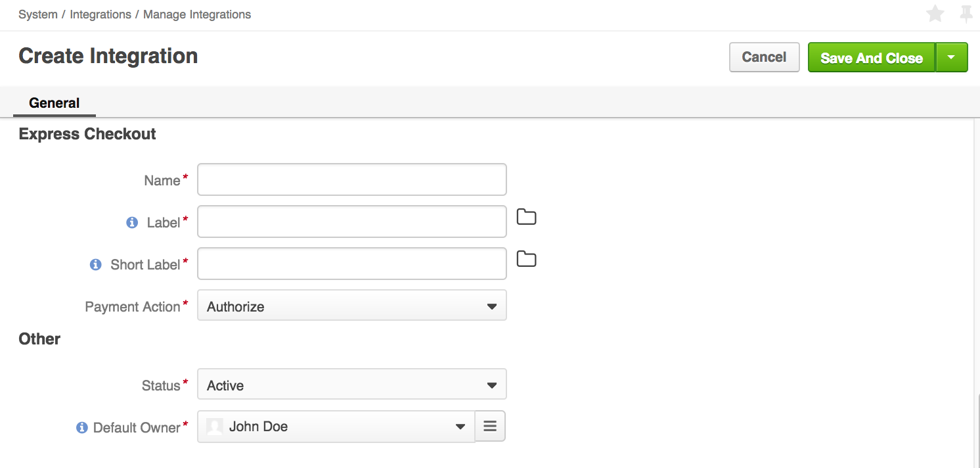Open translations for the Short Label field
The height and width of the screenshot is (468, 980).
(x=526, y=259)
